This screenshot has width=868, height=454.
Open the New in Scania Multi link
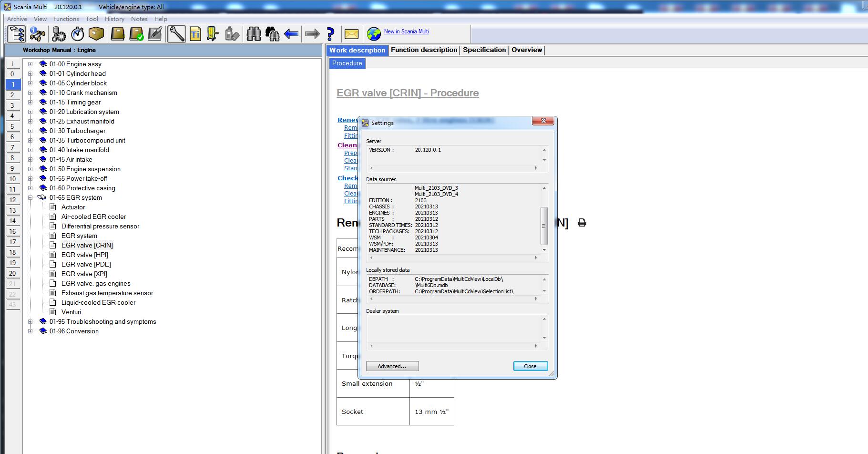pos(406,31)
